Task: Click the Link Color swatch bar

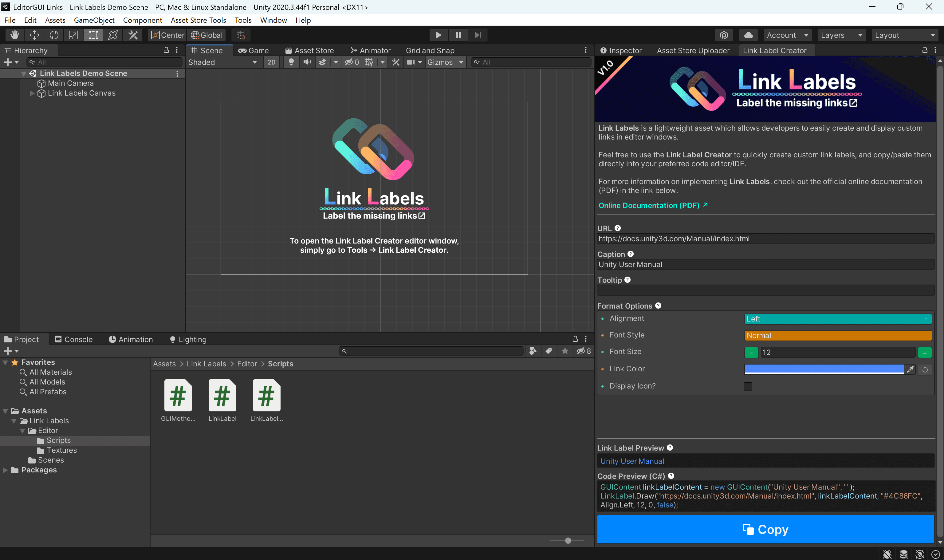Action: (x=824, y=369)
